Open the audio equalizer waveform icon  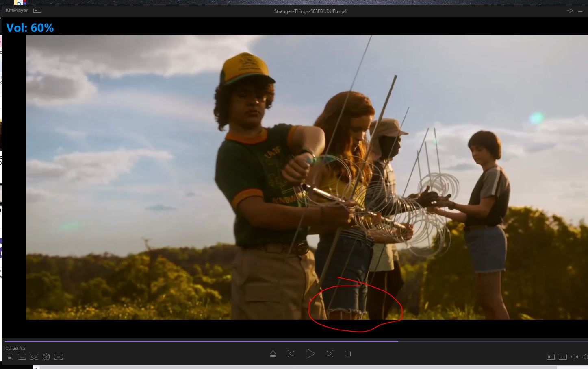coord(575,357)
